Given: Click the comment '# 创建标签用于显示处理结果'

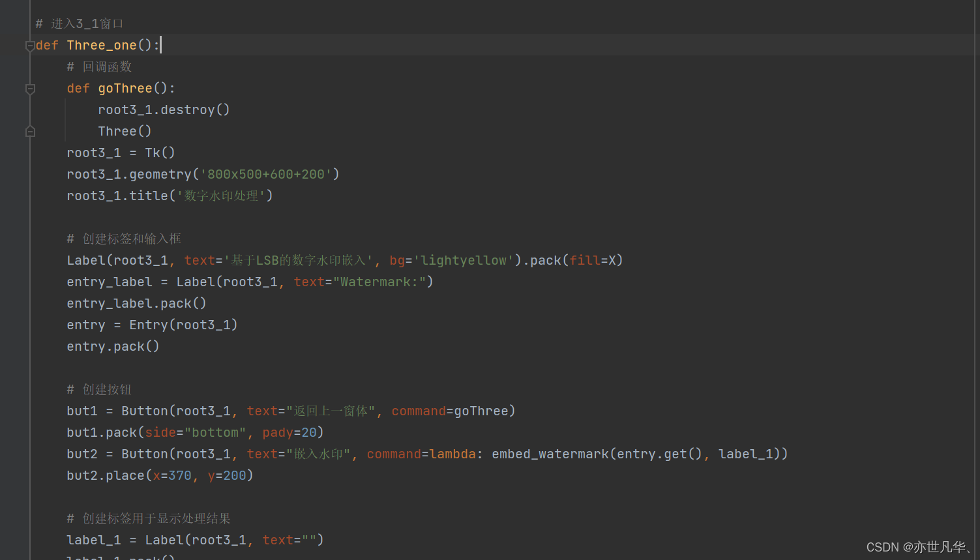Looking at the screenshot, I should click(x=149, y=518).
